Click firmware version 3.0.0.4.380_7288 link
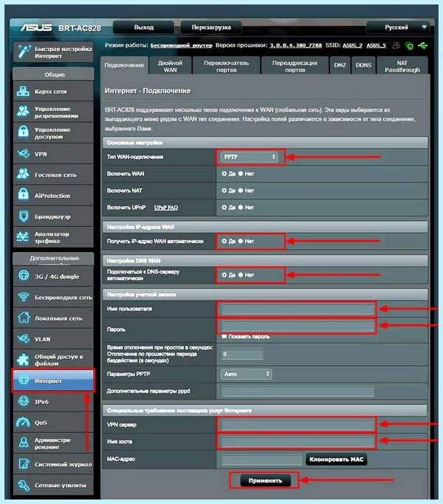 [x=295, y=45]
